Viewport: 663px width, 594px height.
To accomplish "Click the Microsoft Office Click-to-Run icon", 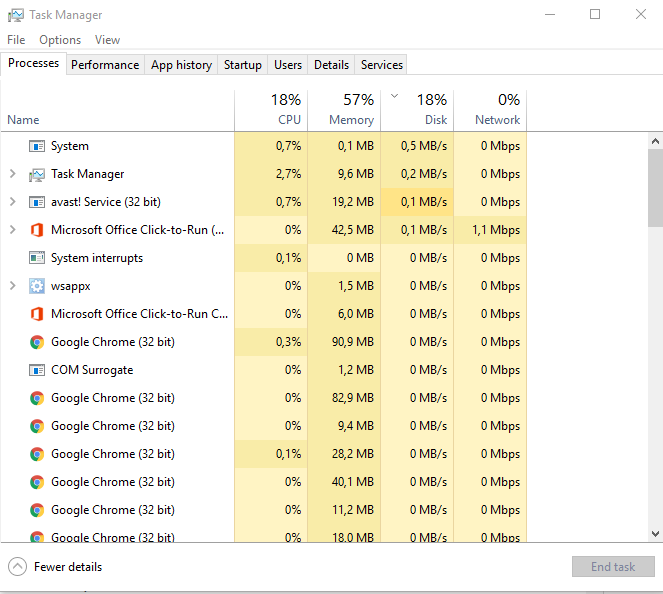I will pos(37,230).
